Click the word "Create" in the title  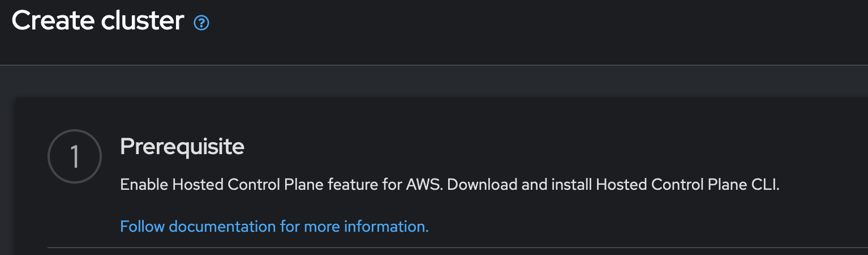pos(53,22)
